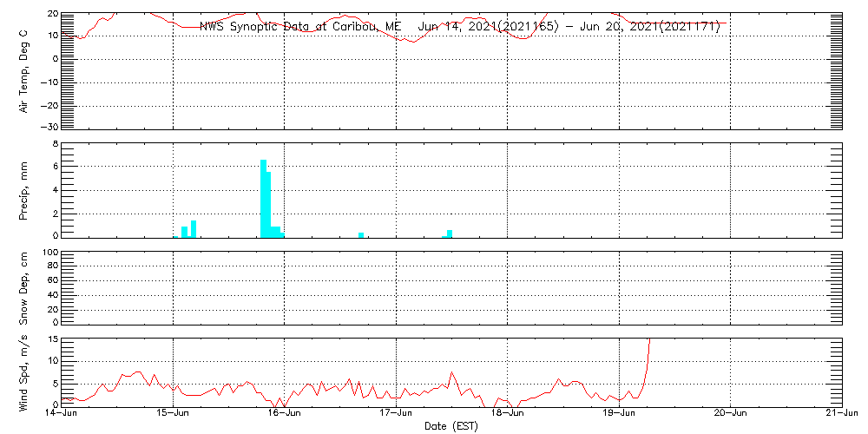Click the "Date (EST)" x-axis title
Viewport: 868px width, 434px height.
[x=451, y=426]
